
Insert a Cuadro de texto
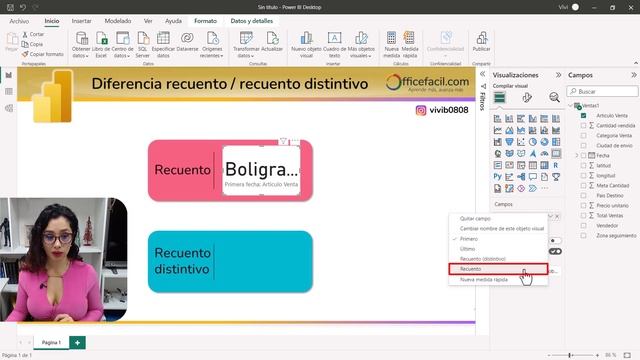pyautogui.click(x=334, y=45)
